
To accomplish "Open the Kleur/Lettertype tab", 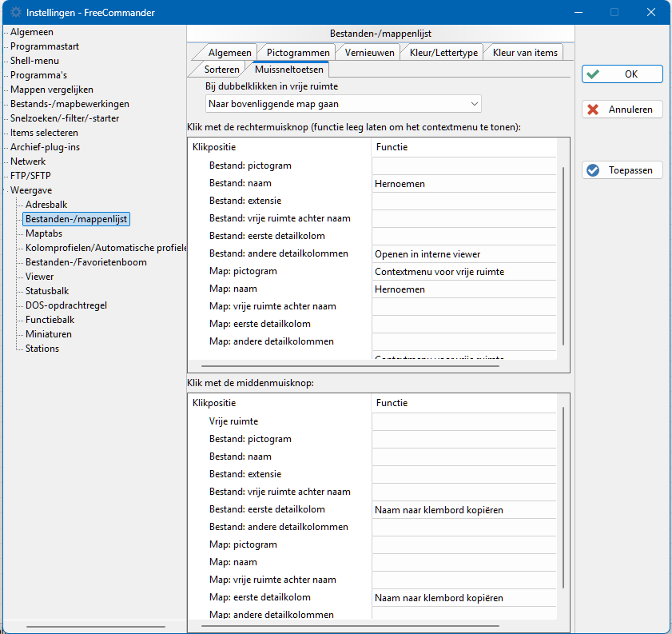I will pos(443,53).
